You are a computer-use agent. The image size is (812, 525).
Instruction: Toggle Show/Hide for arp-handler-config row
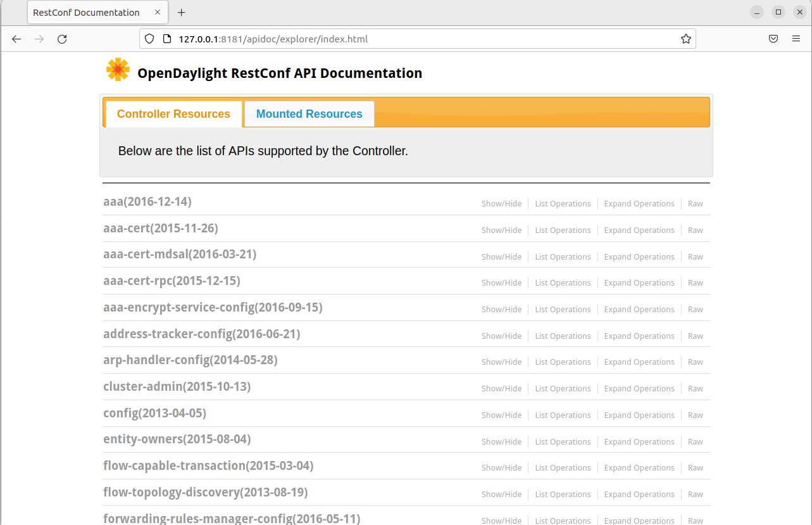tap(502, 362)
